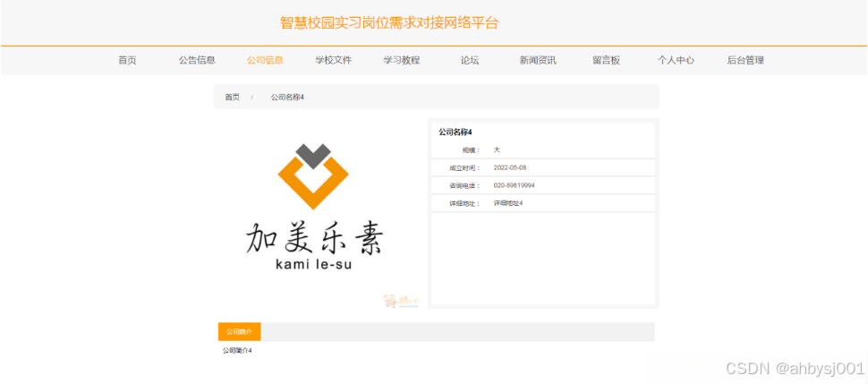This screenshot has width=868, height=384.
Task: Click the address value 详细地址4
Action: coord(508,203)
